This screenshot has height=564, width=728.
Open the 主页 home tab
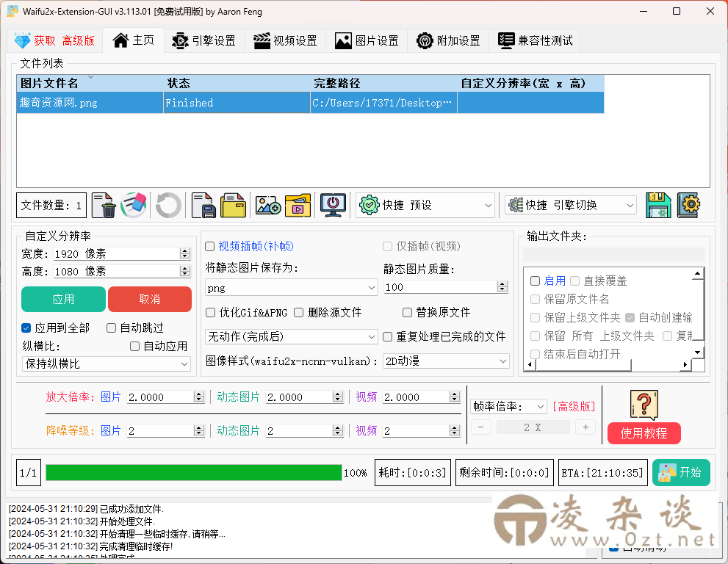coord(133,41)
